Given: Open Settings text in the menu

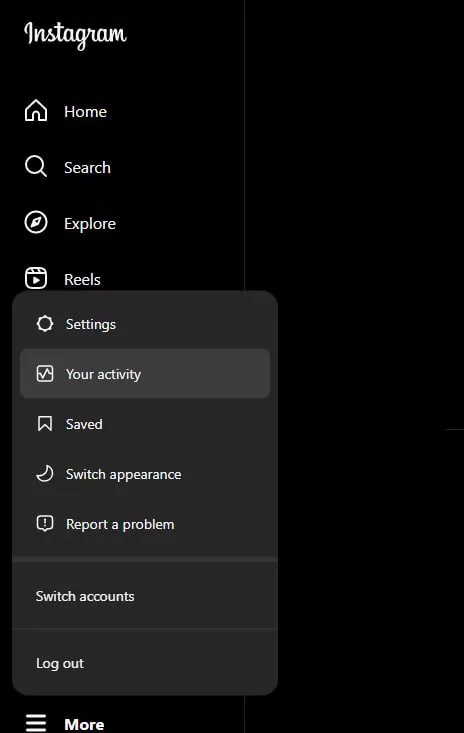Looking at the screenshot, I should pyautogui.click(x=91, y=324).
